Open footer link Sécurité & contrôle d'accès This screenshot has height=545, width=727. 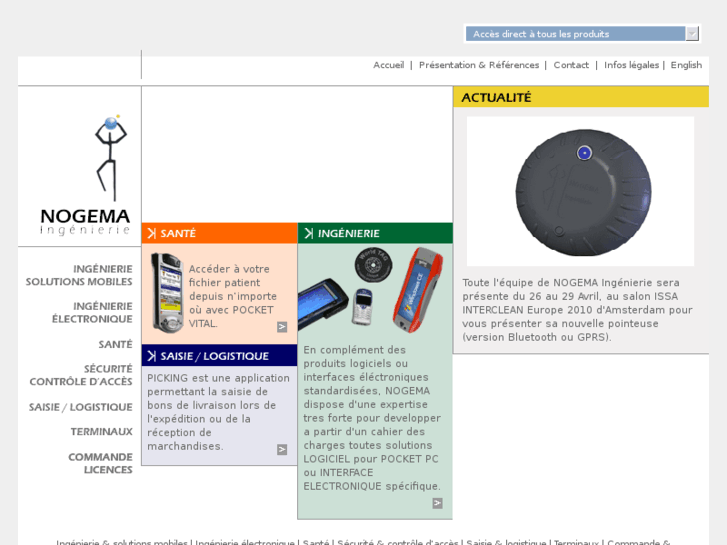398,542
